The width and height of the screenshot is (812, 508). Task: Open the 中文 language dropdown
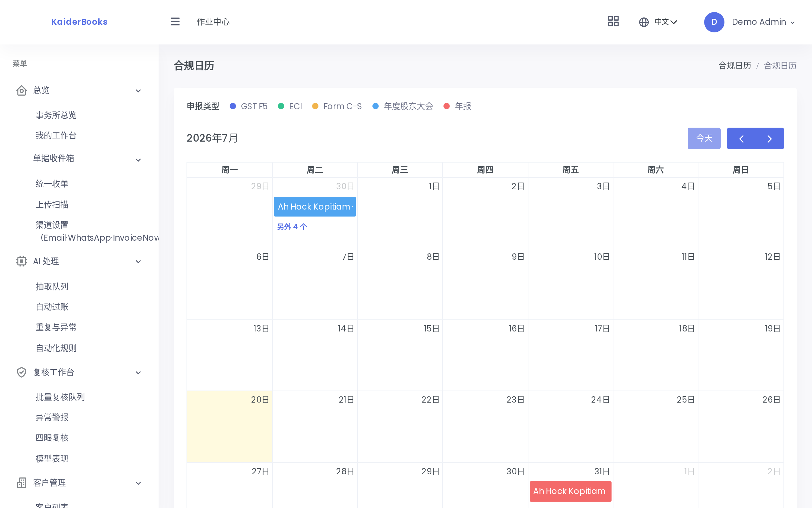point(666,22)
